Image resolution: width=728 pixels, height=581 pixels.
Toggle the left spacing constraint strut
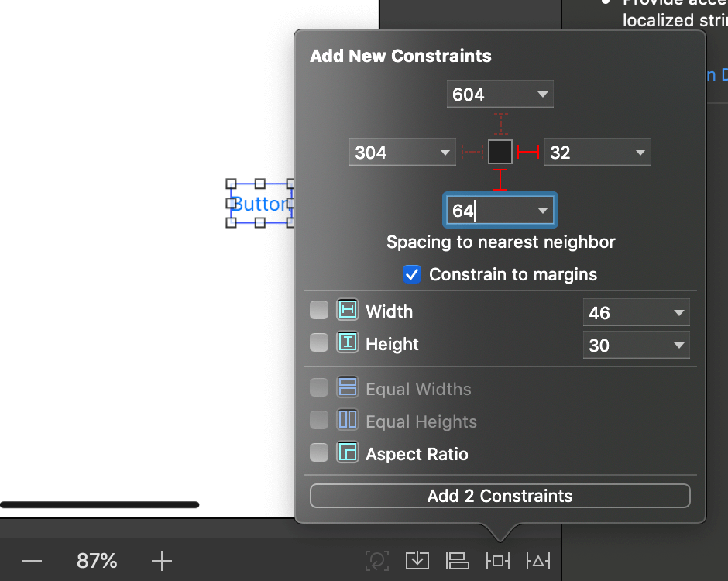tap(472, 152)
